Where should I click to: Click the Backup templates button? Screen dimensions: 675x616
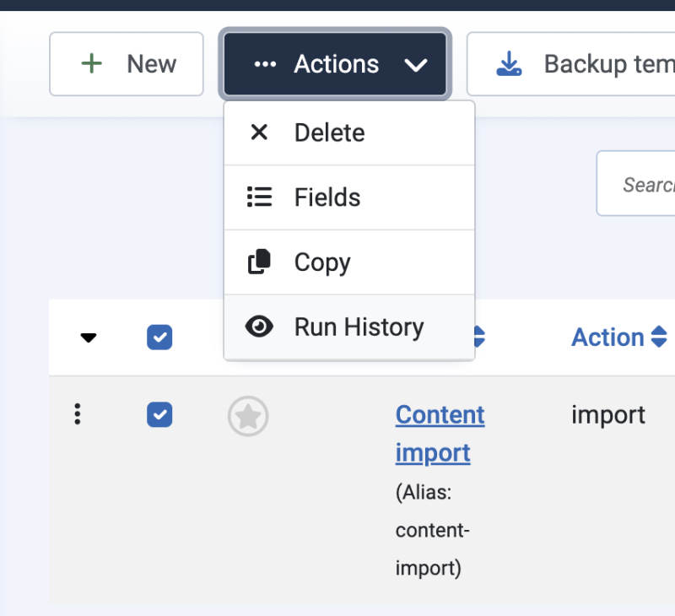coord(571,63)
